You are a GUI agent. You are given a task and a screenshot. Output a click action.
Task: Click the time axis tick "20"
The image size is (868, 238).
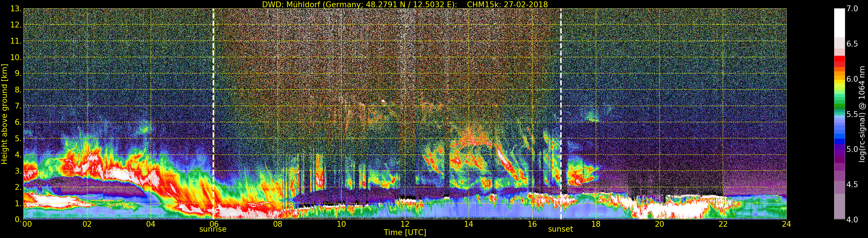(659, 224)
